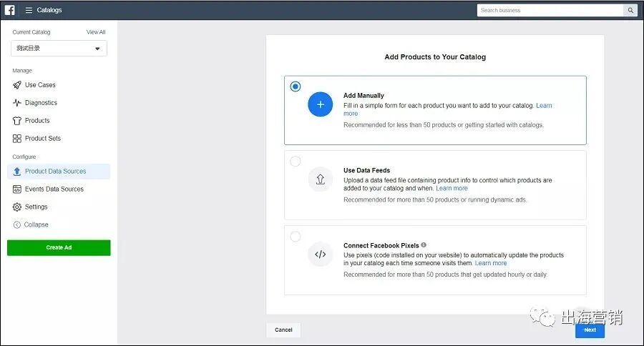Click the blue plus Add Manually icon
This screenshot has width=644, height=346.
(321, 104)
